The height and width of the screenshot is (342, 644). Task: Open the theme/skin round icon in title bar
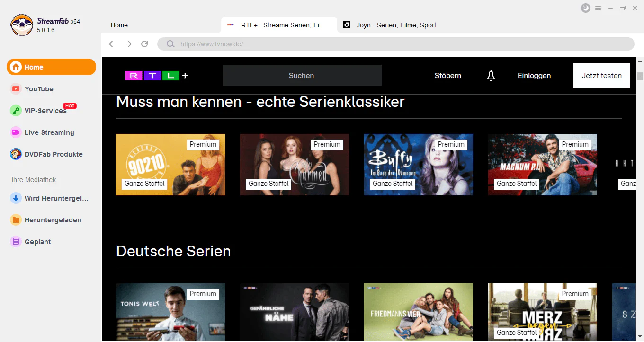click(586, 8)
